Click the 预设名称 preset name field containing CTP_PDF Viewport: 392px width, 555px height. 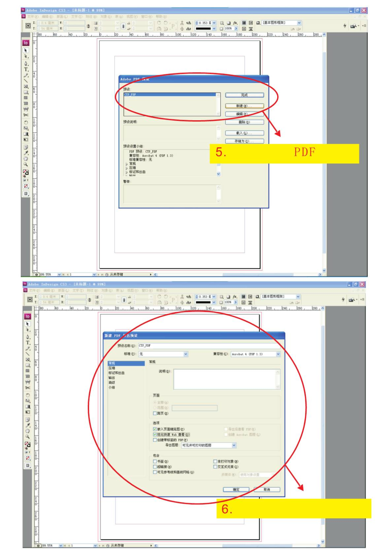pyautogui.click(x=209, y=346)
